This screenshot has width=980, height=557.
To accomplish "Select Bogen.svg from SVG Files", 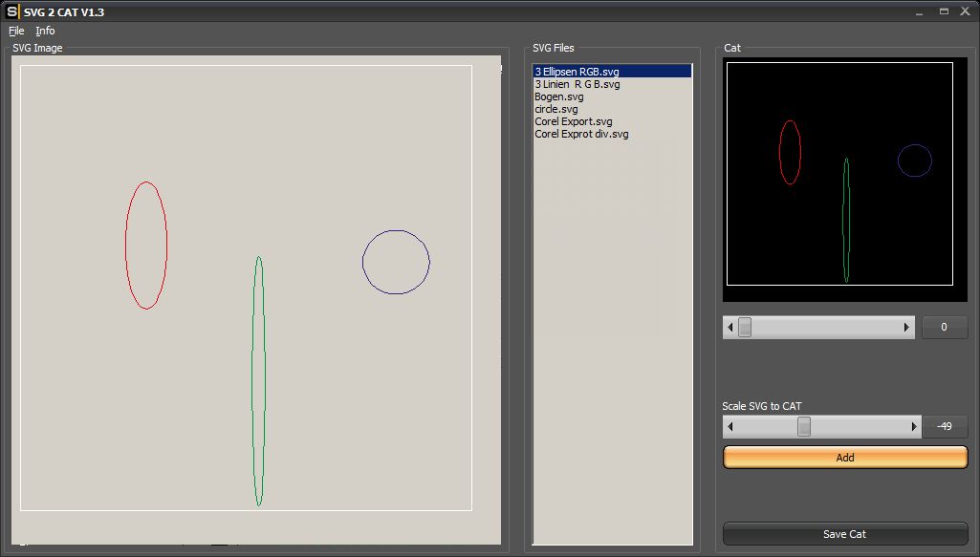I will [x=559, y=96].
